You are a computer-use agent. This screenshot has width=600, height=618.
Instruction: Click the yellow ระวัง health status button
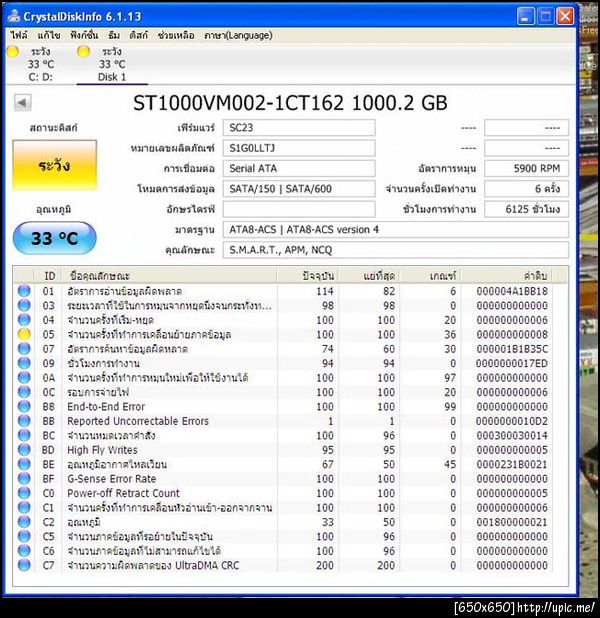(x=54, y=165)
